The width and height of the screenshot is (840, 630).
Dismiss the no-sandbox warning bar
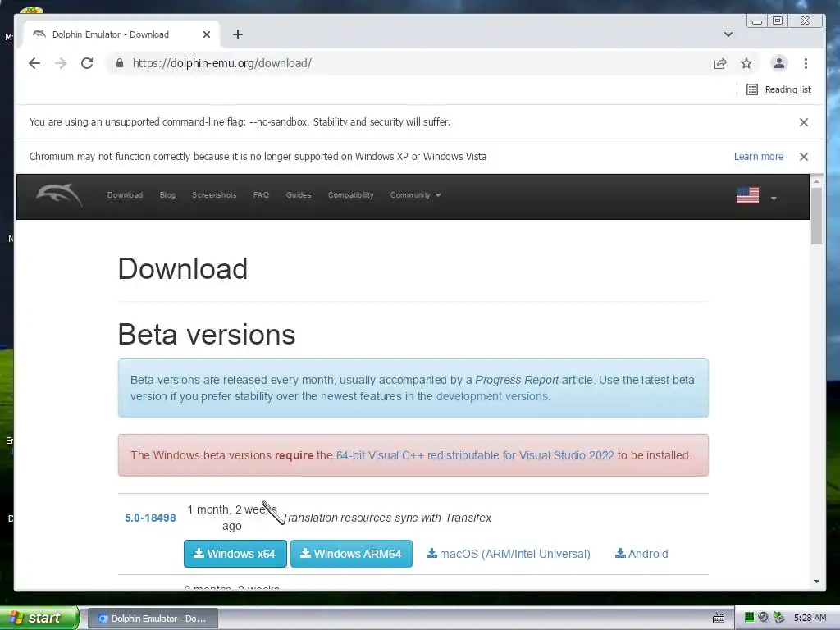[x=804, y=122]
